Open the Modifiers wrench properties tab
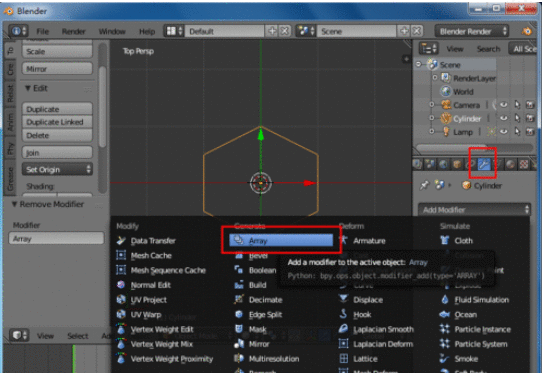This screenshot has height=373, width=543. tap(483, 164)
